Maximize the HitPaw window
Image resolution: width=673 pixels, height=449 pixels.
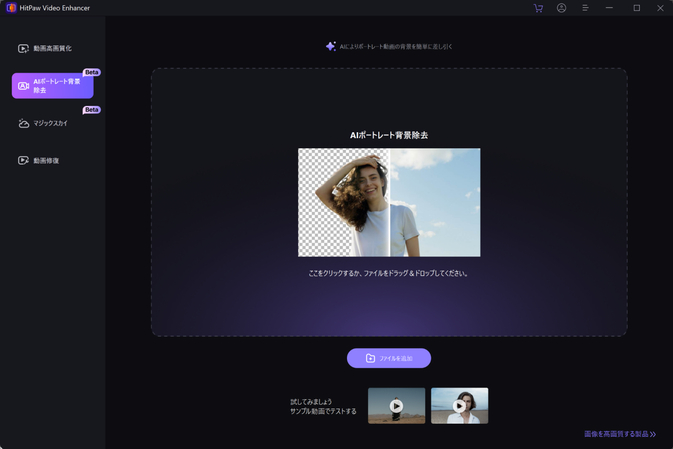pos(637,8)
